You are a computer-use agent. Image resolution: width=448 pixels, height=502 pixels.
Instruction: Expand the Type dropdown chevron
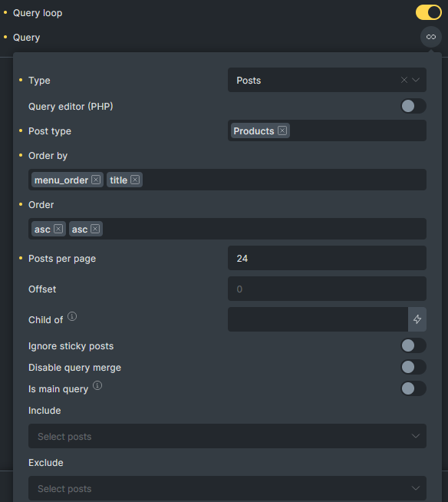pyautogui.click(x=416, y=80)
